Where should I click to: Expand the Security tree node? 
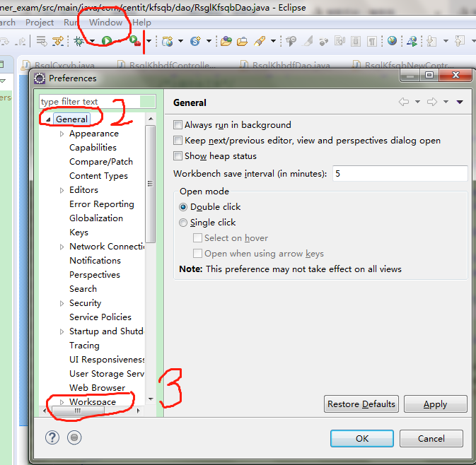pyautogui.click(x=62, y=303)
